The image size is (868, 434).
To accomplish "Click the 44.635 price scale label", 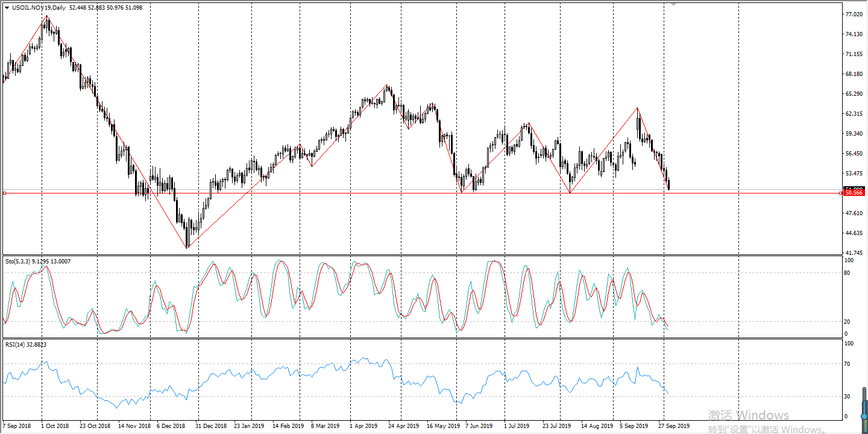I will 854,233.
